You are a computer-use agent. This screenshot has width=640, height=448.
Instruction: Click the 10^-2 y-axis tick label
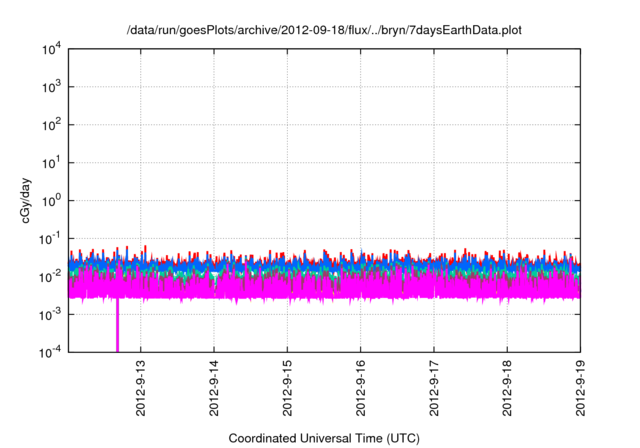pyautogui.click(x=48, y=276)
